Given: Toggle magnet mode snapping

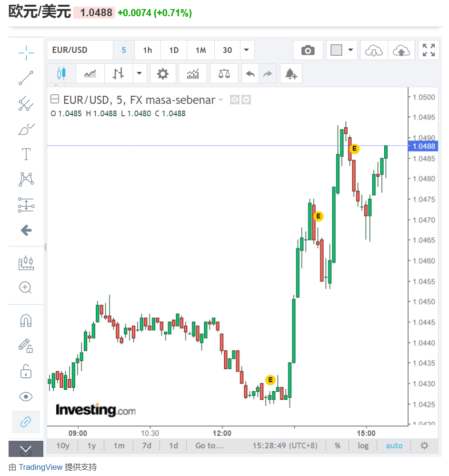Looking at the screenshot, I should tap(26, 321).
